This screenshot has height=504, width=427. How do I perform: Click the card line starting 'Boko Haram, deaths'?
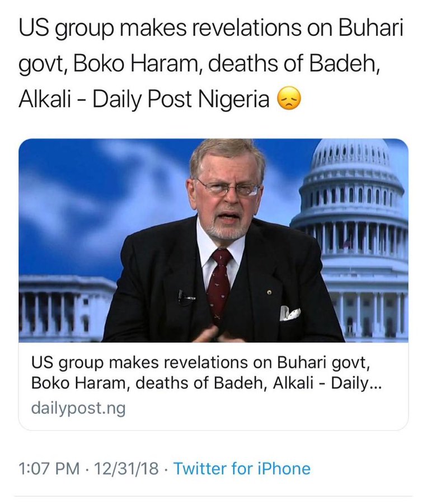207,385
